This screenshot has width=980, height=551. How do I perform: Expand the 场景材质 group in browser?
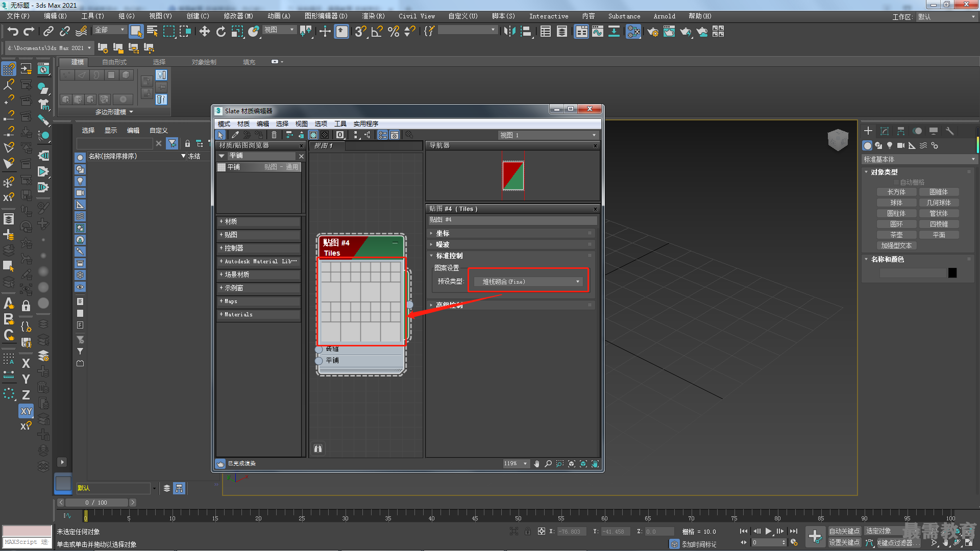point(259,274)
